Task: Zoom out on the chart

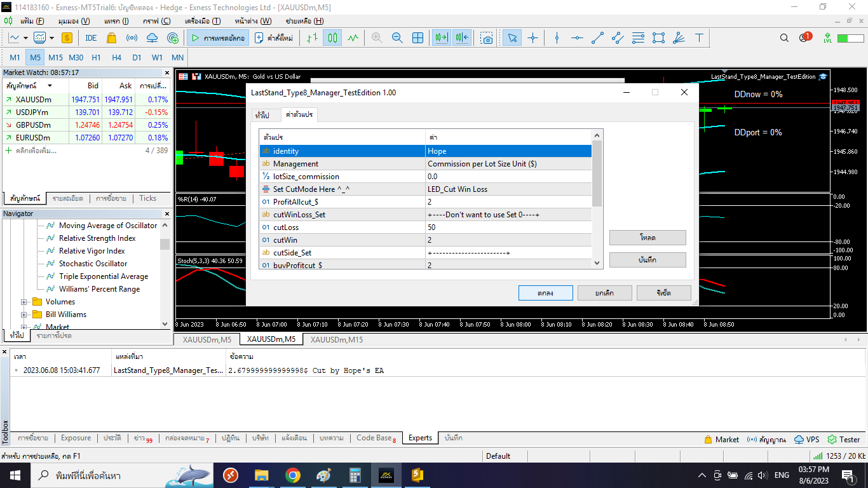Action: 396,37
